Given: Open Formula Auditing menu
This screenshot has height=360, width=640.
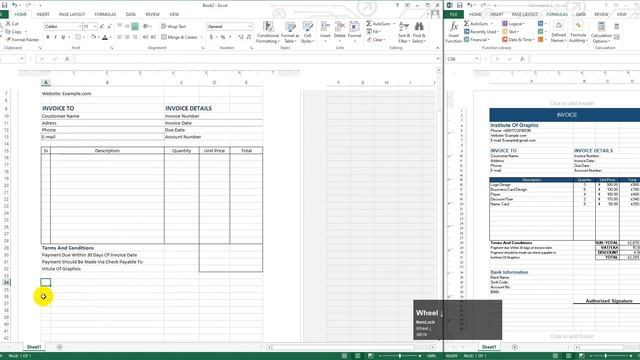Looking at the screenshot, I should coord(578,32).
